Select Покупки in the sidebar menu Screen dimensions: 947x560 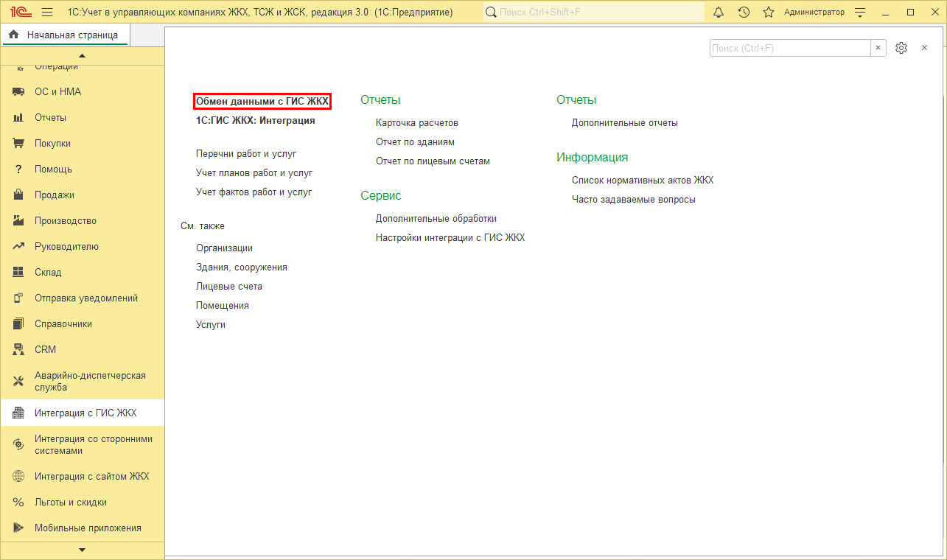pyautogui.click(x=52, y=144)
